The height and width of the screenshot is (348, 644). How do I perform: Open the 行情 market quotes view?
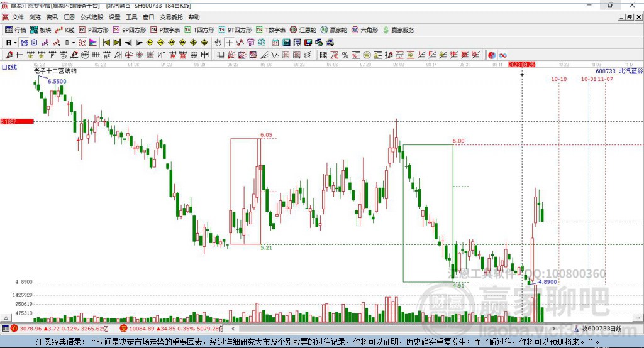16,30
